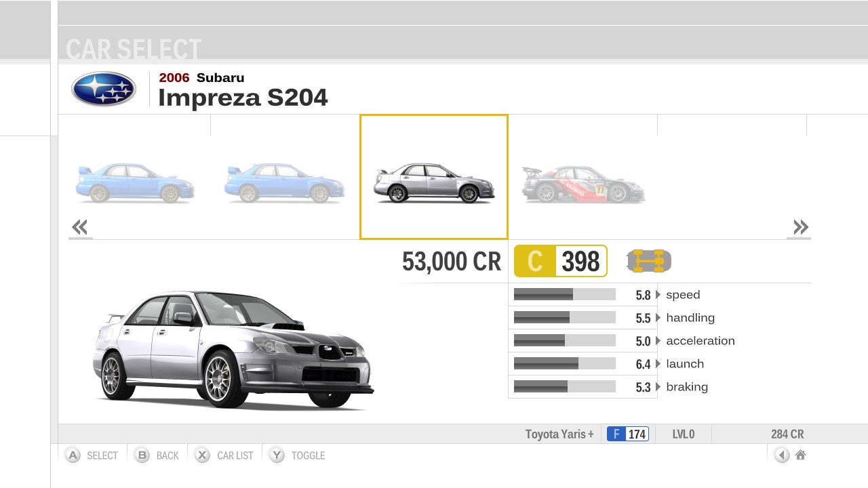This screenshot has height=488, width=868.
Task: Click the launch rating bar
Action: point(565,363)
